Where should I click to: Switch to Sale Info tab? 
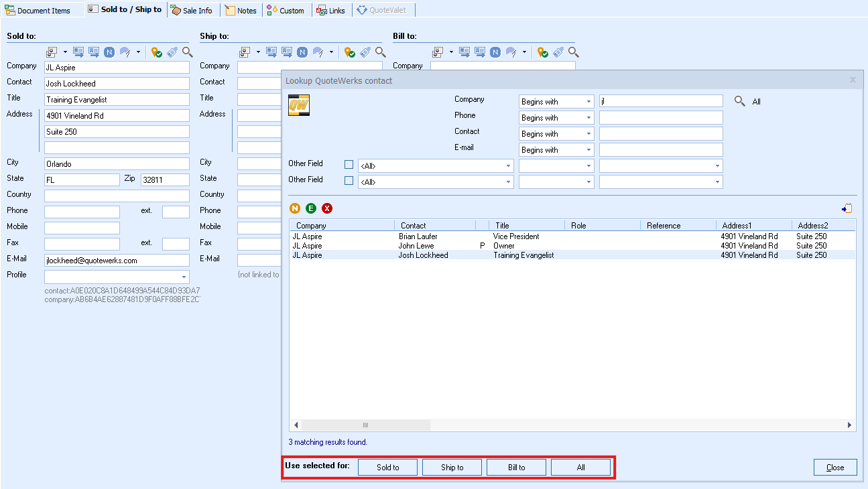[192, 10]
